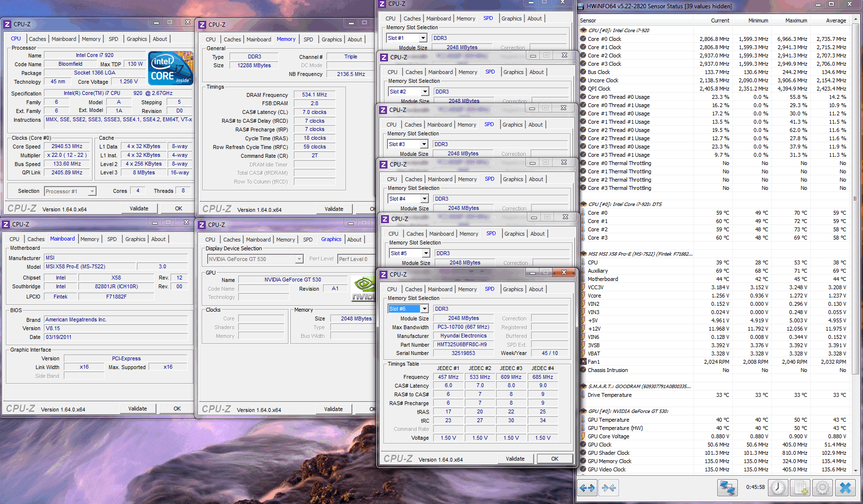This screenshot has height=504, width=863.
Task: Click the icon next to GPU NVIDIA GeForce GT 530 header
Action: [x=583, y=411]
